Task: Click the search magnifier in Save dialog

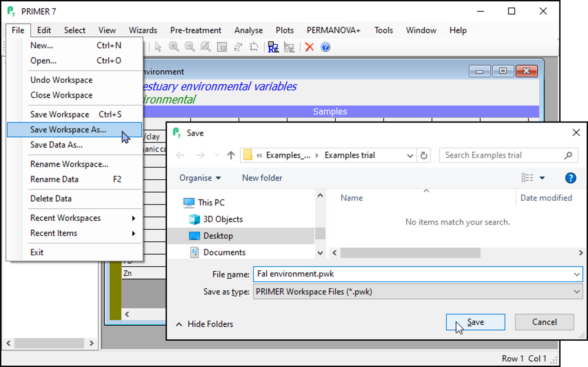Action: click(568, 155)
